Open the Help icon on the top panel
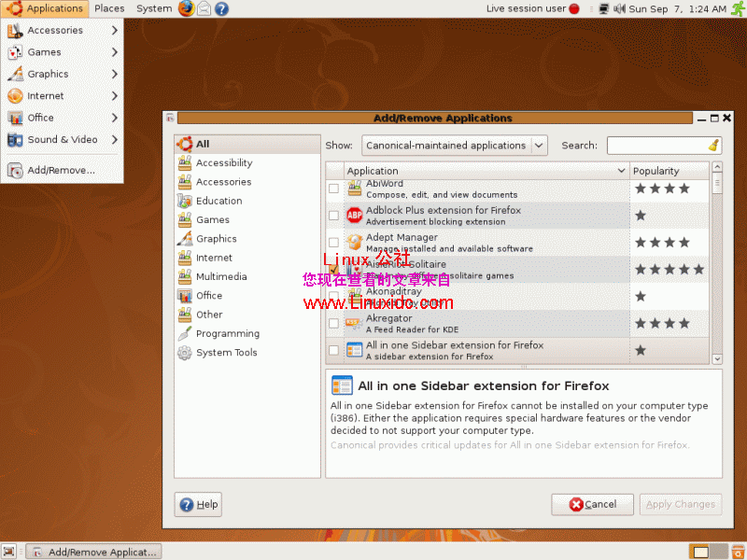The width and height of the screenshot is (747, 560). (x=220, y=8)
